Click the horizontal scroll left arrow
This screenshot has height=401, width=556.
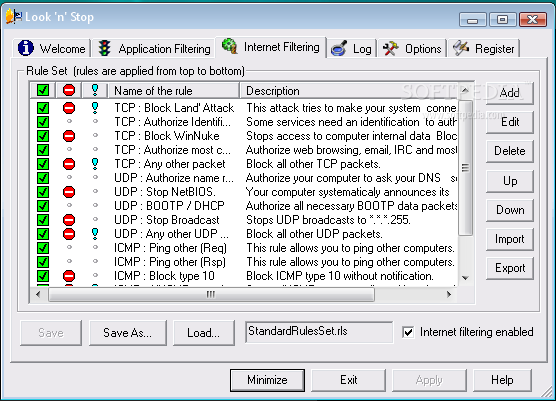[x=38, y=294]
